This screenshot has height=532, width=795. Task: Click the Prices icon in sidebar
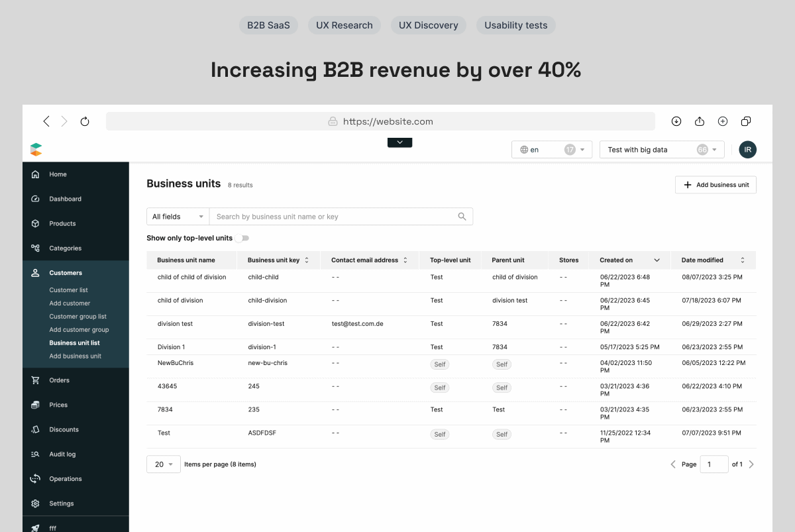[35, 405]
